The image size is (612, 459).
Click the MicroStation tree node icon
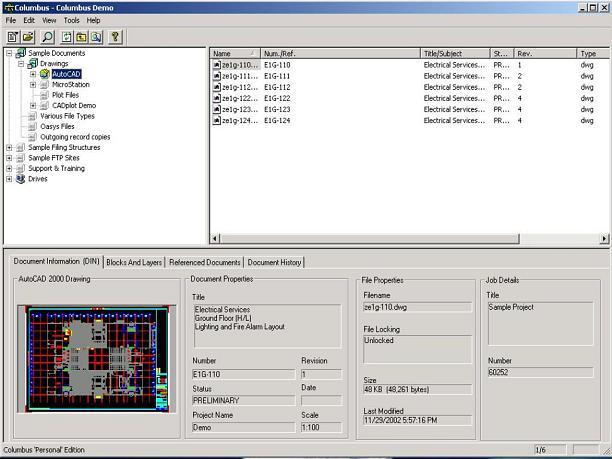[x=44, y=84]
